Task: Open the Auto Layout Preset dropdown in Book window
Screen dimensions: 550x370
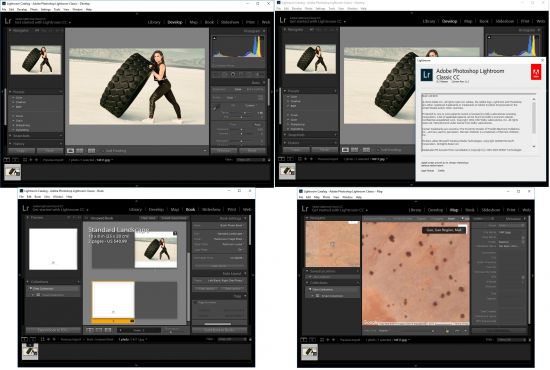Action: [x=227, y=281]
